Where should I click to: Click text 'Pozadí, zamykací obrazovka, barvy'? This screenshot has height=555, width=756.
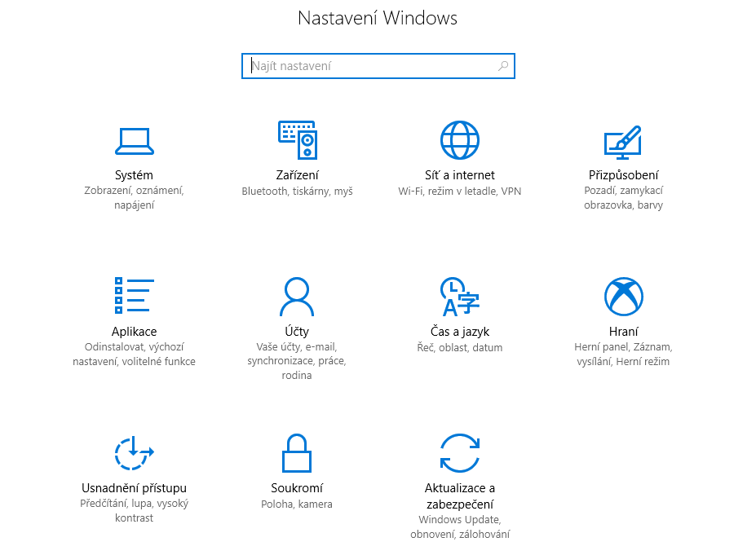click(623, 197)
